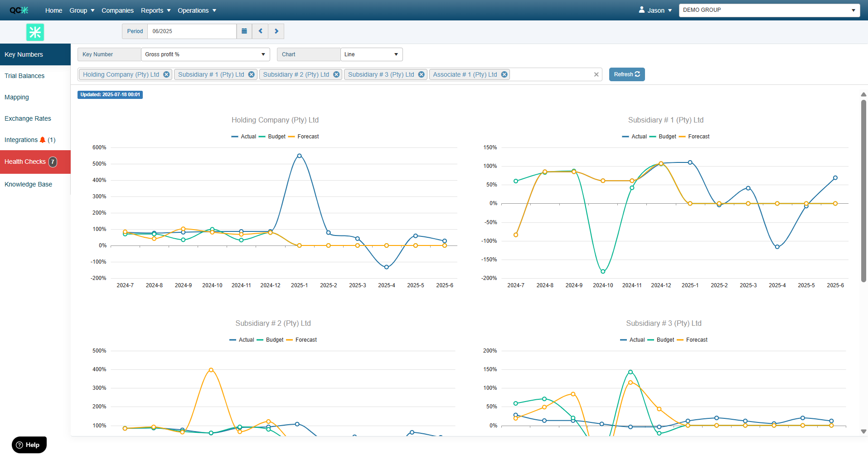Open the Help chat button
This screenshot has width=868, height=466.
(x=29, y=445)
